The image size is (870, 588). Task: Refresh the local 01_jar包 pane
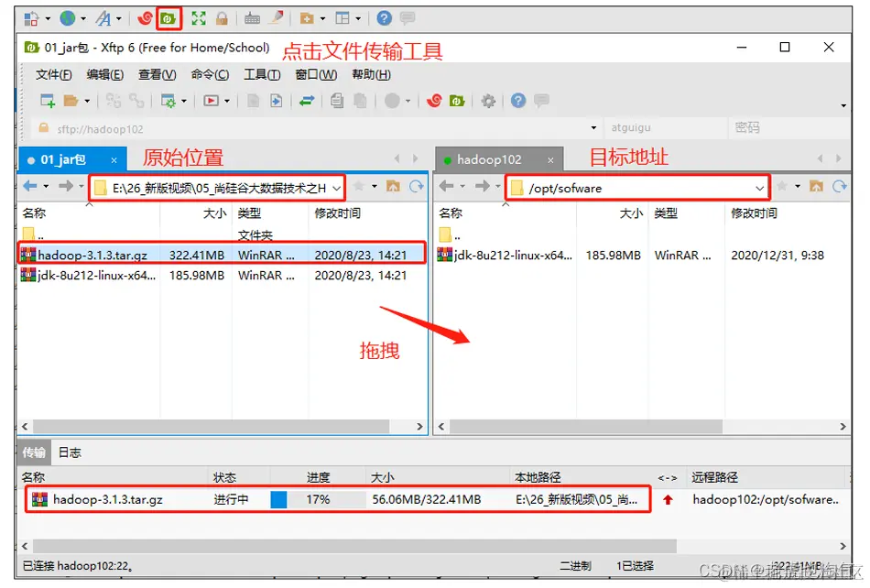(x=416, y=187)
